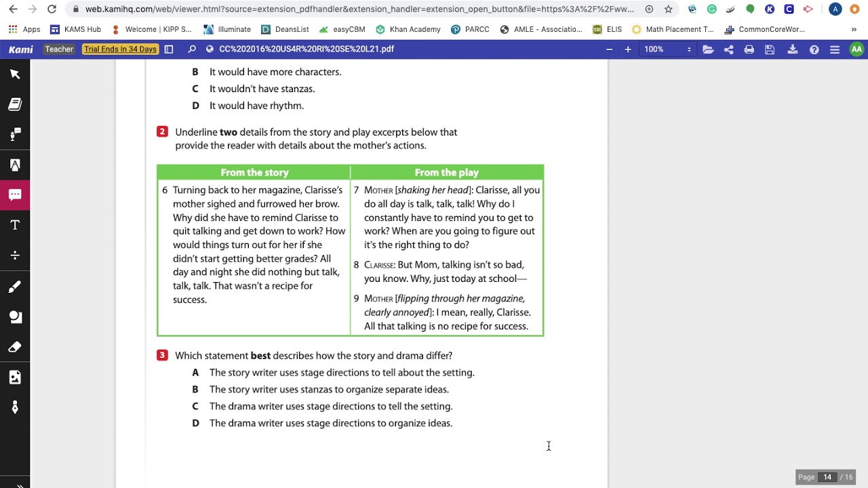Screen dimensions: 868x488
Task: Reload the browser page
Action: tap(52, 9)
